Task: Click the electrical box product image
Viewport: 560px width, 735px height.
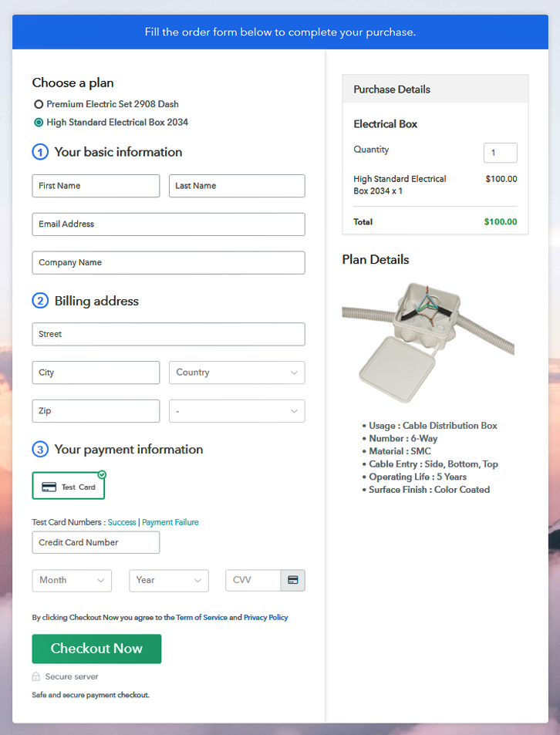Action: pyautogui.click(x=428, y=342)
